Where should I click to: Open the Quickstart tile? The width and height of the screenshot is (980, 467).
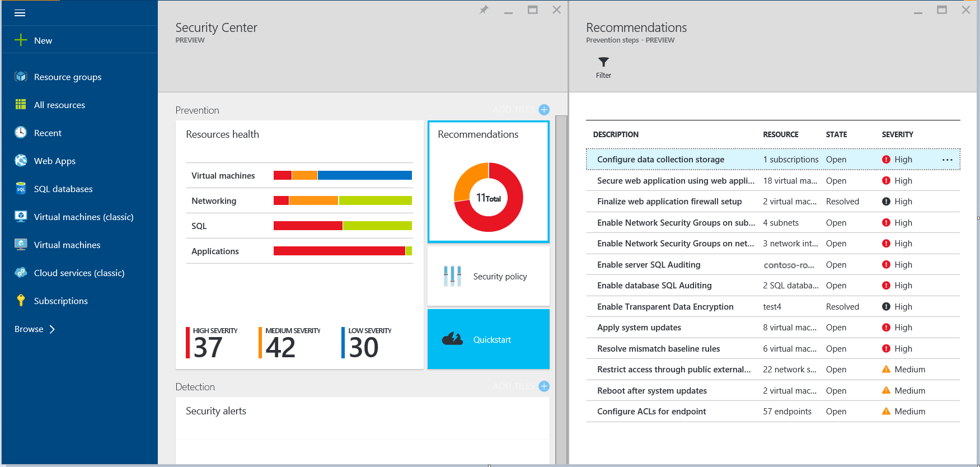488,339
